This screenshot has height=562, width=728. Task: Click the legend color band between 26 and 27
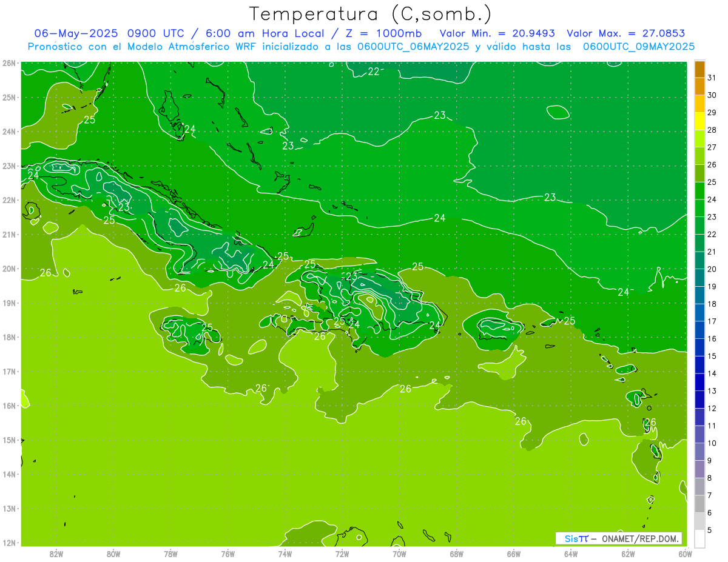(699, 156)
